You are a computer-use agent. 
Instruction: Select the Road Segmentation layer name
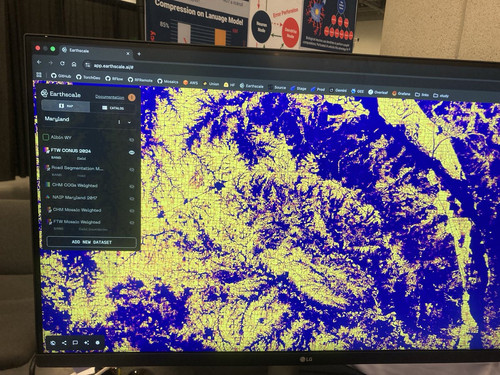(x=77, y=168)
